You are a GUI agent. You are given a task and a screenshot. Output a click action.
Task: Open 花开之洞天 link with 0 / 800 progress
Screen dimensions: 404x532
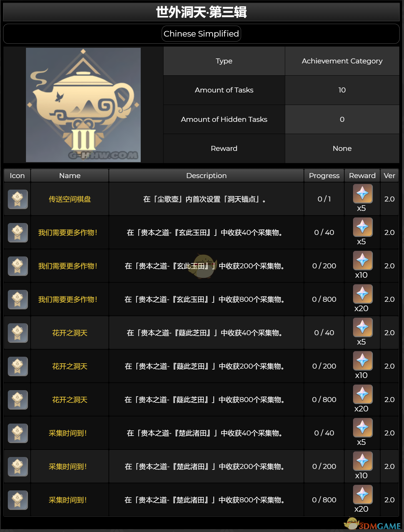point(70,400)
